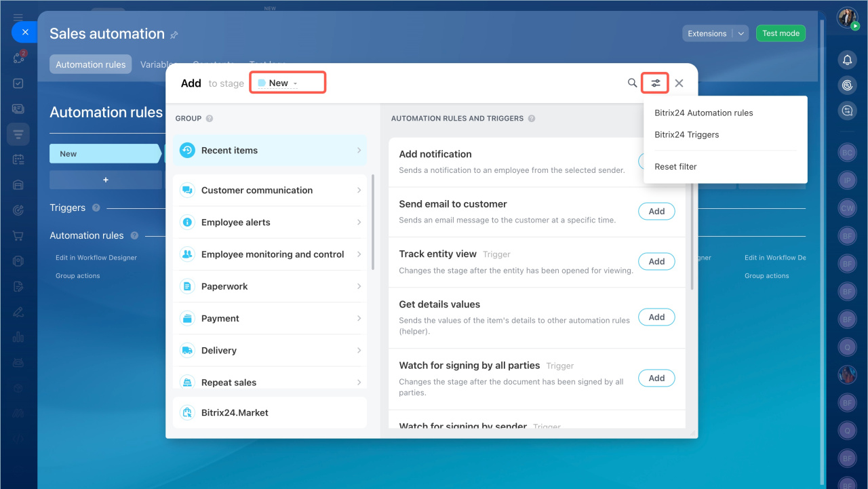Switch to the Automation rules tab
Viewport: 868px width, 489px height.
point(91,64)
